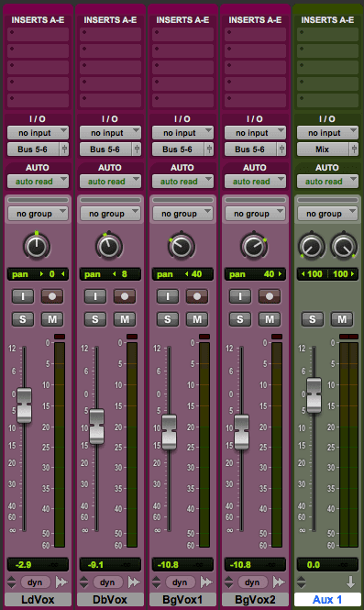Click Aux 1 output window icon beside Mix
The width and height of the screenshot is (364, 610).
[354, 149]
